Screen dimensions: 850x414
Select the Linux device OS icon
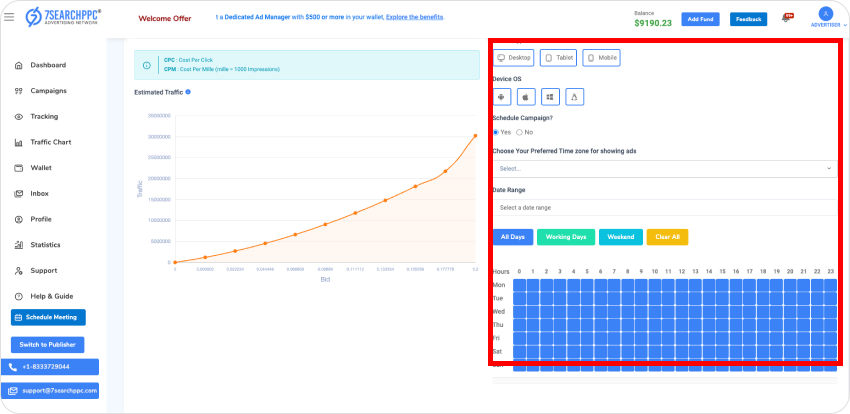(x=575, y=97)
